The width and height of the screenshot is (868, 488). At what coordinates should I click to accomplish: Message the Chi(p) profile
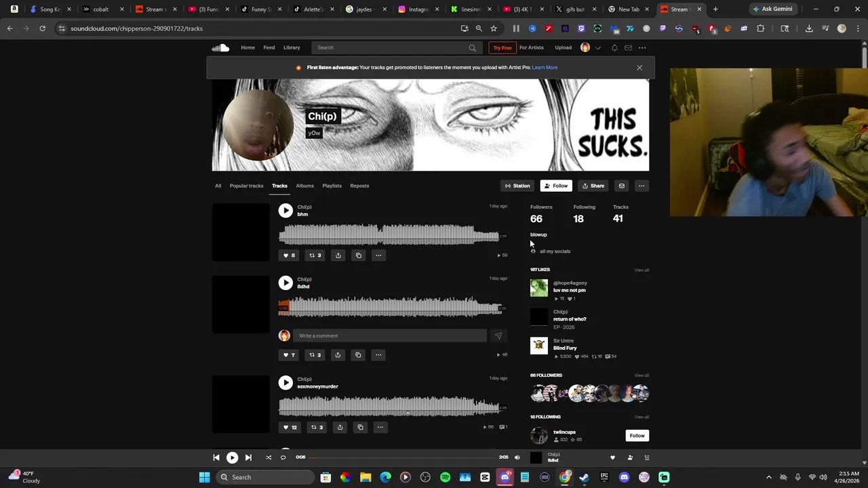click(x=621, y=186)
